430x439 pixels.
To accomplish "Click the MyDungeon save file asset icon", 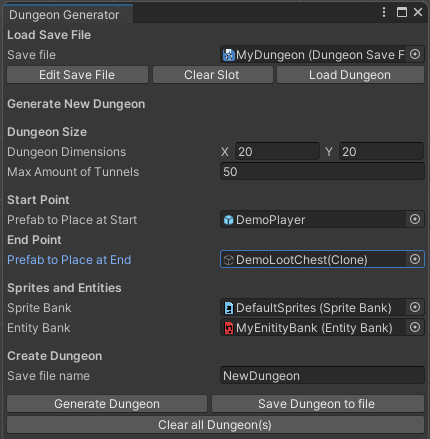I will pos(229,55).
